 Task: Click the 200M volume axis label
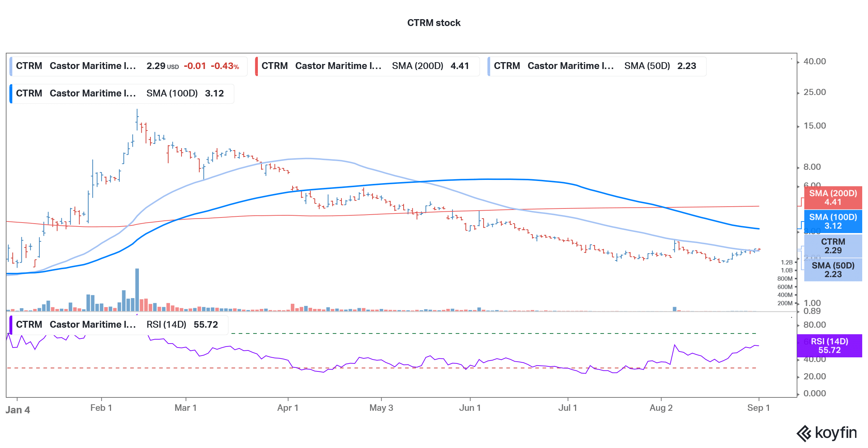[x=785, y=303]
